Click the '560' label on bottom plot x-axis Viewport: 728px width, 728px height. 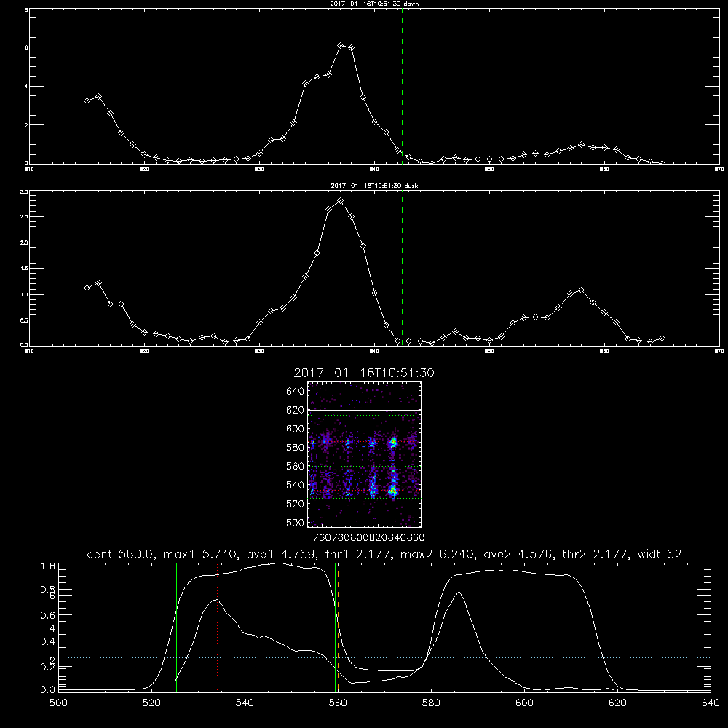338,703
